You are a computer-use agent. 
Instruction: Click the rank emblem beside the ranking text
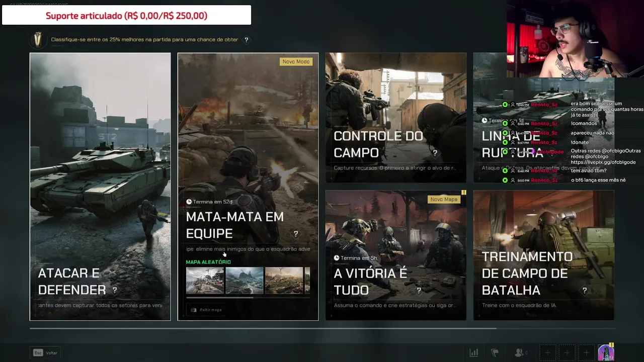point(37,39)
